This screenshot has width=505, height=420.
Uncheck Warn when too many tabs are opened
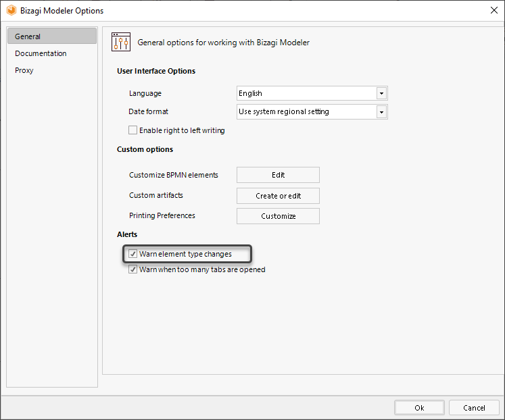click(x=133, y=269)
